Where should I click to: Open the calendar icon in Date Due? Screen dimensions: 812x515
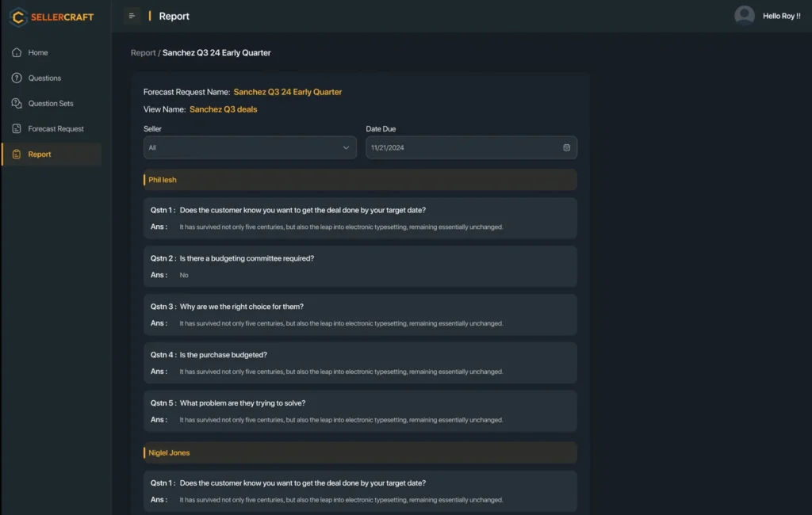[566, 147]
